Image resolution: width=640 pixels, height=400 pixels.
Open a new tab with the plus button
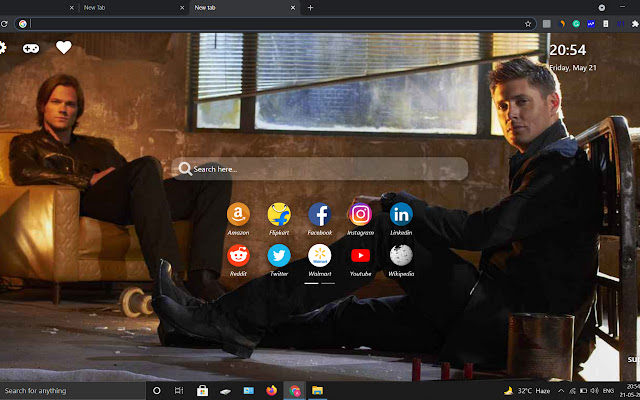pos(310,7)
